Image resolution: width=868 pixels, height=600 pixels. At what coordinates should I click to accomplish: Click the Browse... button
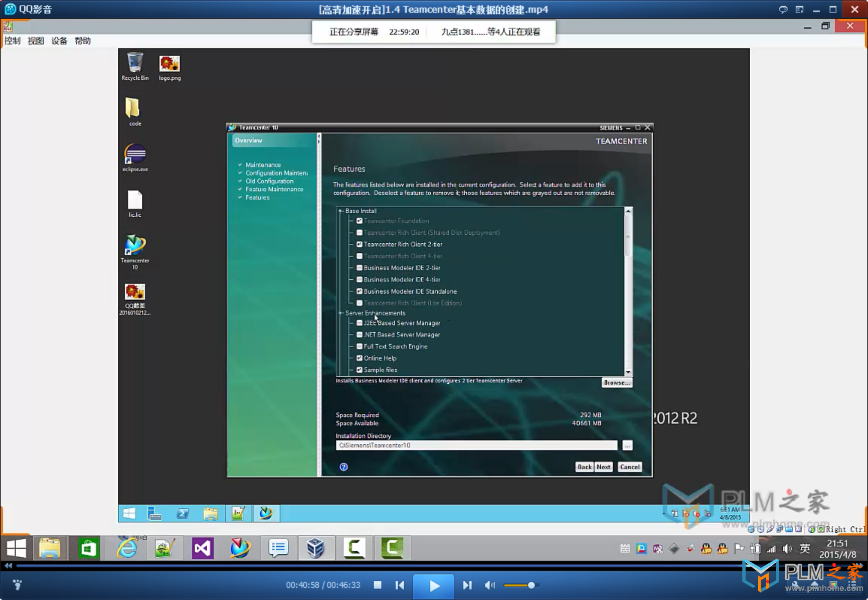pyautogui.click(x=616, y=383)
